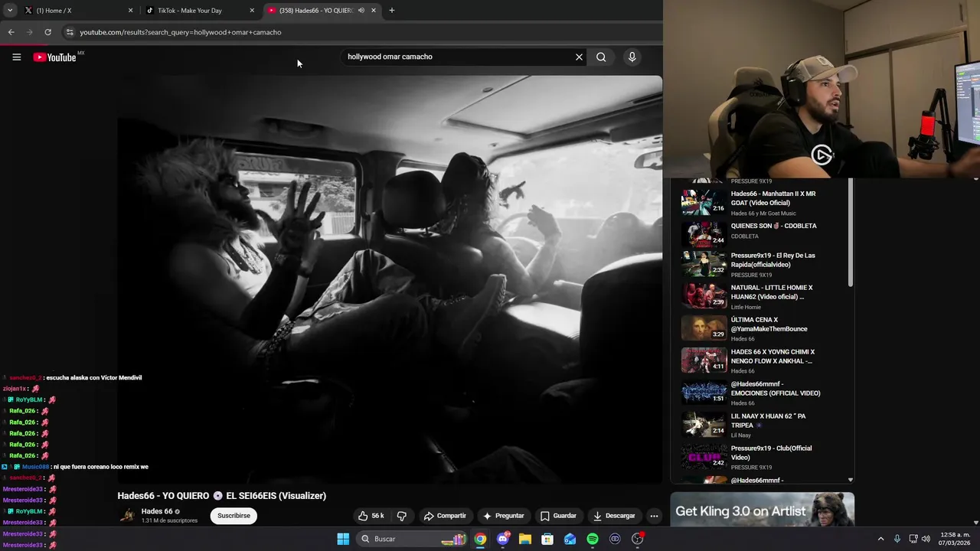
Task: Start voice search with microphone icon
Action: click(x=632, y=57)
